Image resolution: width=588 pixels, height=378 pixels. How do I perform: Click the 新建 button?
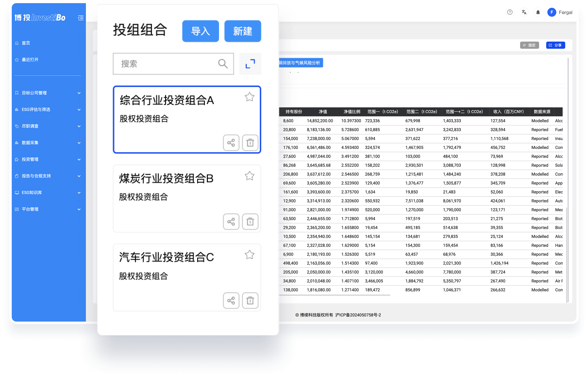pyautogui.click(x=242, y=31)
